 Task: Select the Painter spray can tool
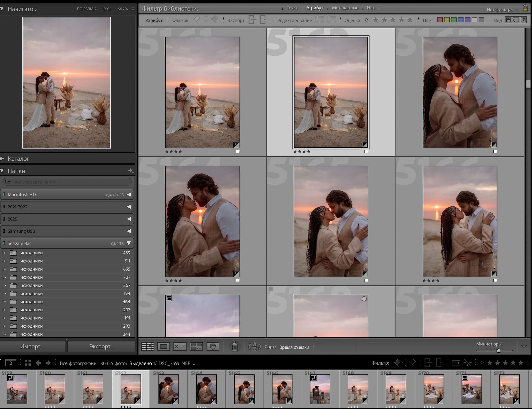coord(235,346)
